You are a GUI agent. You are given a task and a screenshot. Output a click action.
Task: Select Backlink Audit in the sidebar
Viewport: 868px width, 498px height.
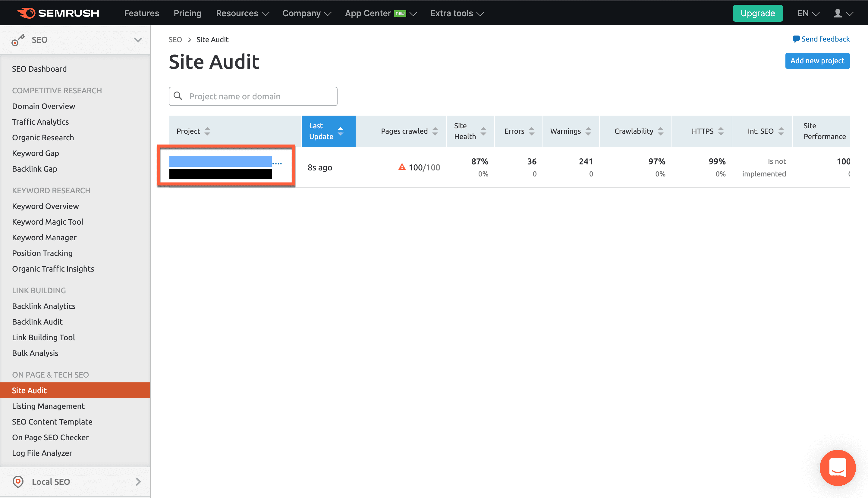coord(37,322)
